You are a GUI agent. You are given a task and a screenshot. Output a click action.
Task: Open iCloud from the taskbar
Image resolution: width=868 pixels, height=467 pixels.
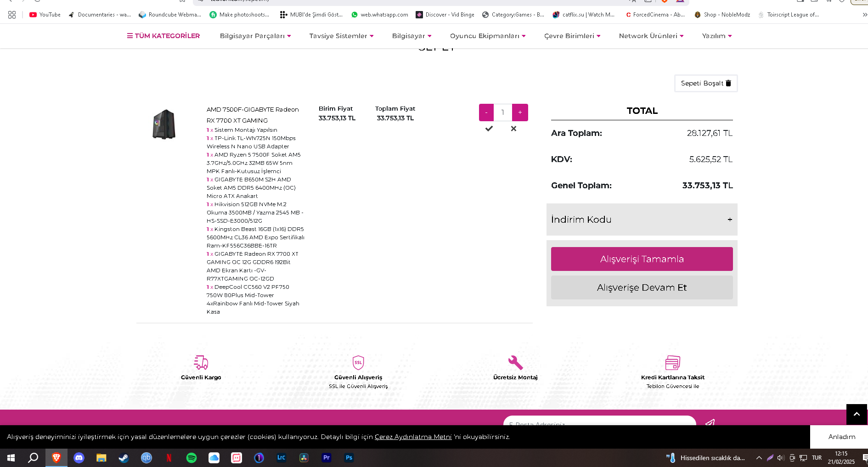(214, 458)
